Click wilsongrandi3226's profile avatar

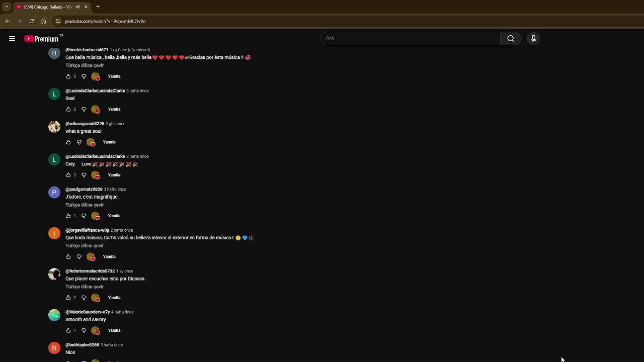(54, 127)
